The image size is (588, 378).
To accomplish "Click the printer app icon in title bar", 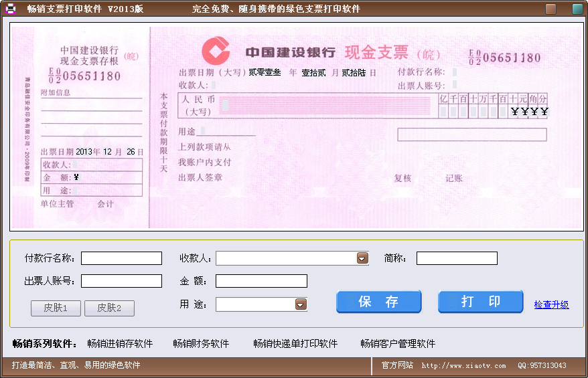I will [x=11, y=8].
